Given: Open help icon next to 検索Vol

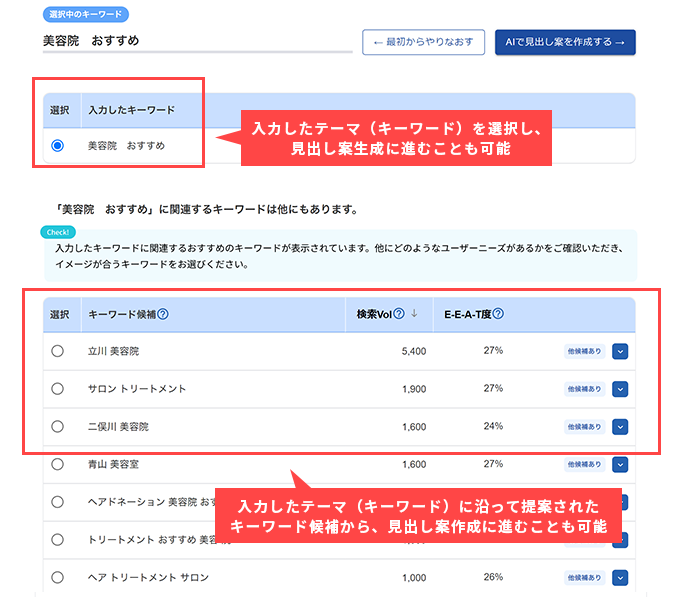Looking at the screenshot, I should point(399,313).
